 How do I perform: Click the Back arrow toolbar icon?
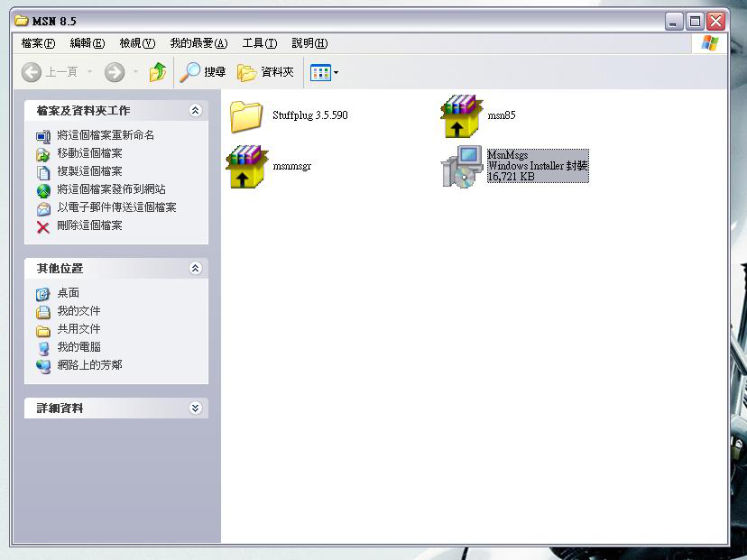[x=32, y=72]
